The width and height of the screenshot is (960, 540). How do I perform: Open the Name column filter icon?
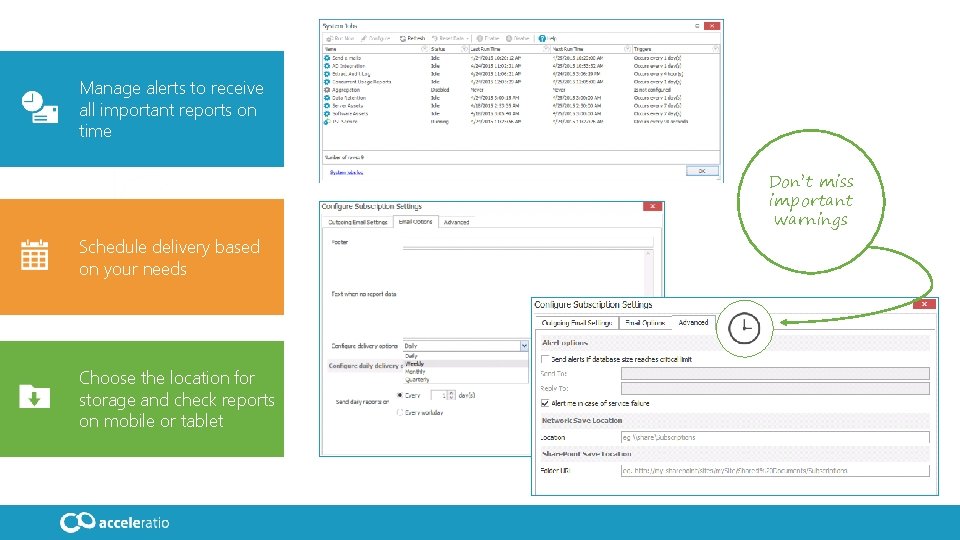coord(424,49)
